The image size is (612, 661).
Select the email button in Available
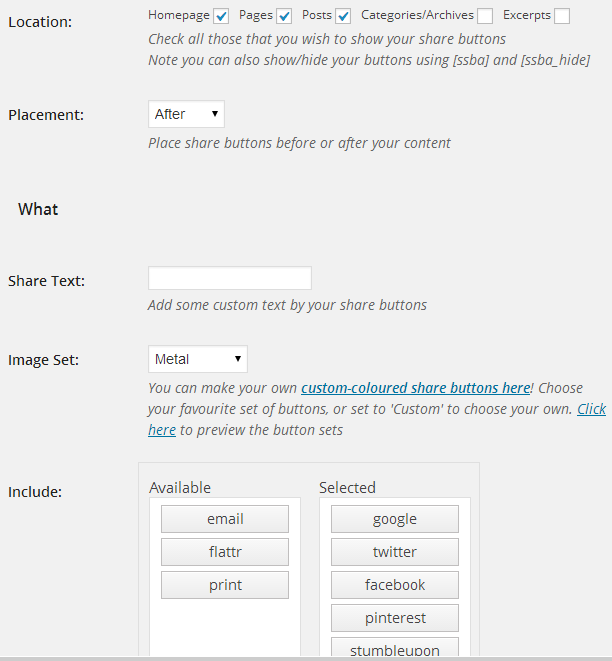pyautogui.click(x=225, y=519)
